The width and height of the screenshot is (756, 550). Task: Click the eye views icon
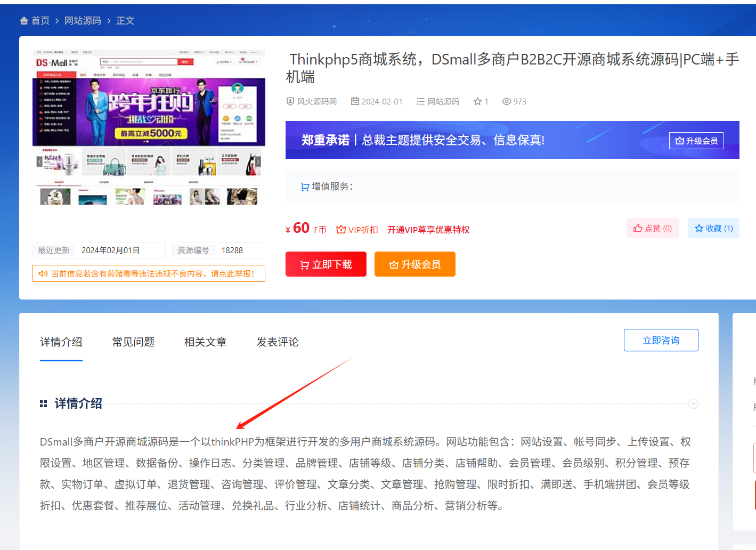(507, 101)
